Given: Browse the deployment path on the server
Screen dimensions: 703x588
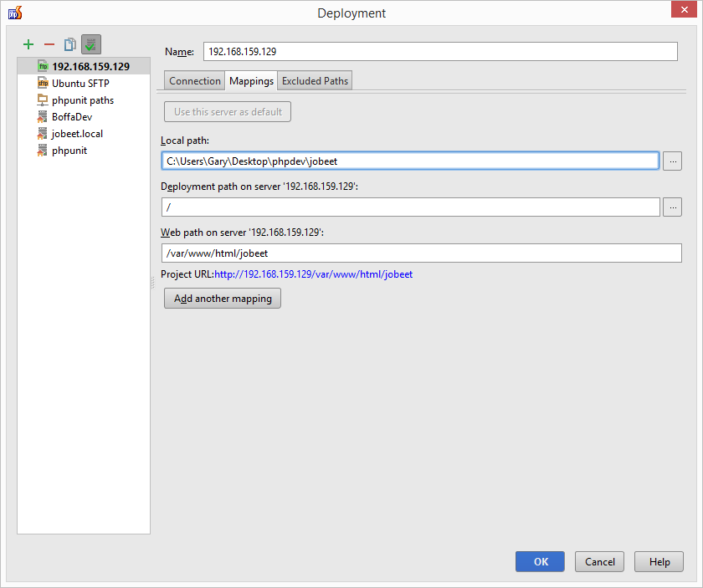Looking at the screenshot, I should pyautogui.click(x=672, y=207).
